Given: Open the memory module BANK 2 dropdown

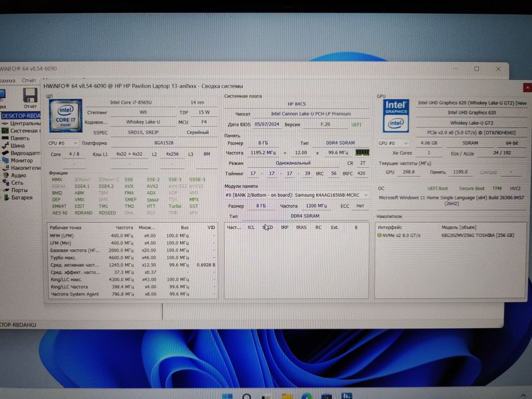Looking at the screenshot, I should (x=297, y=195).
